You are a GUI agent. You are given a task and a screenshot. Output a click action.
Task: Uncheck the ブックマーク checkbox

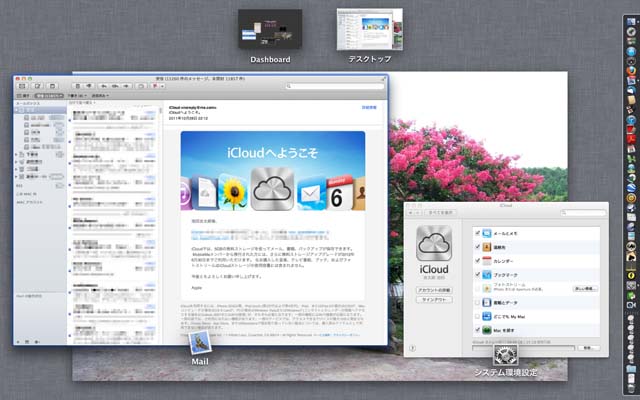point(477,275)
